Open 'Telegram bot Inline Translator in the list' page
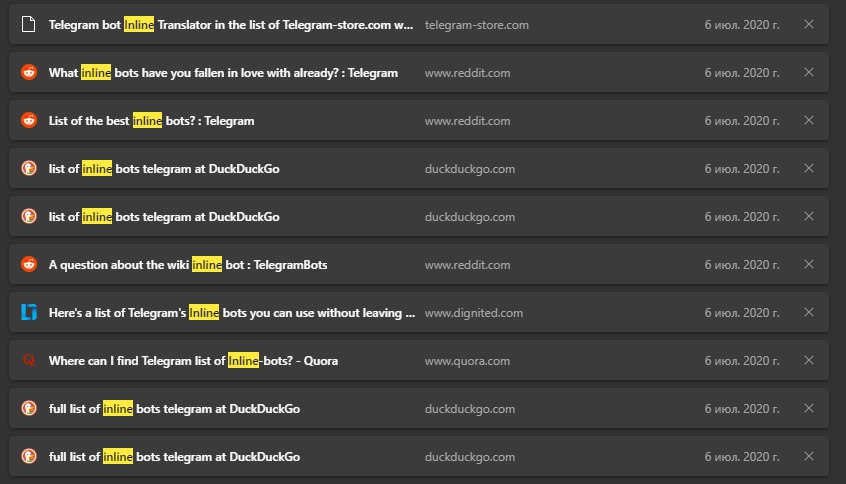Screen dimensions: 846x484 [x=231, y=25]
